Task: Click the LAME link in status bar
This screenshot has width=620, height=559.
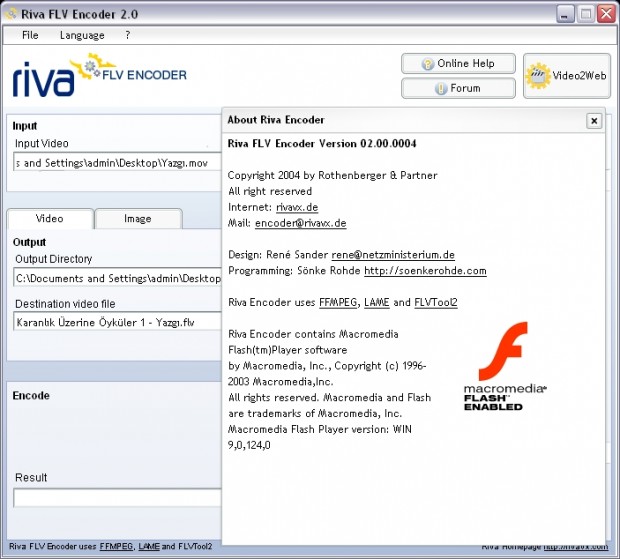Action: (x=149, y=546)
